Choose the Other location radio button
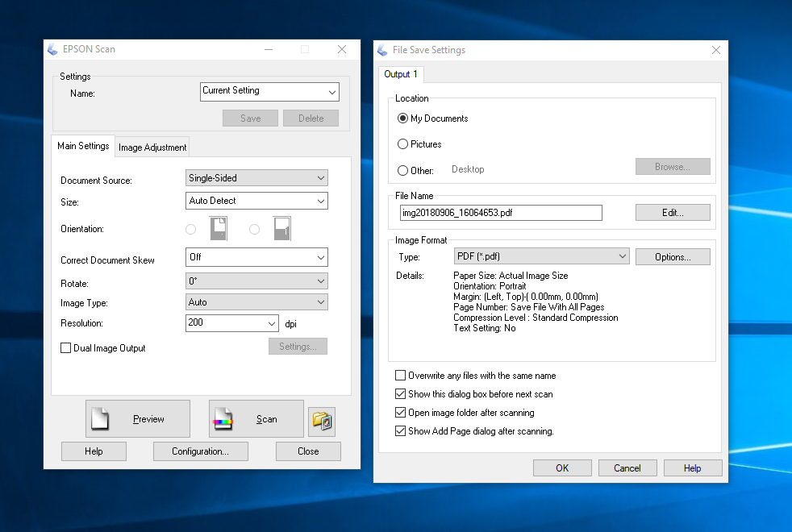 [x=403, y=170]
